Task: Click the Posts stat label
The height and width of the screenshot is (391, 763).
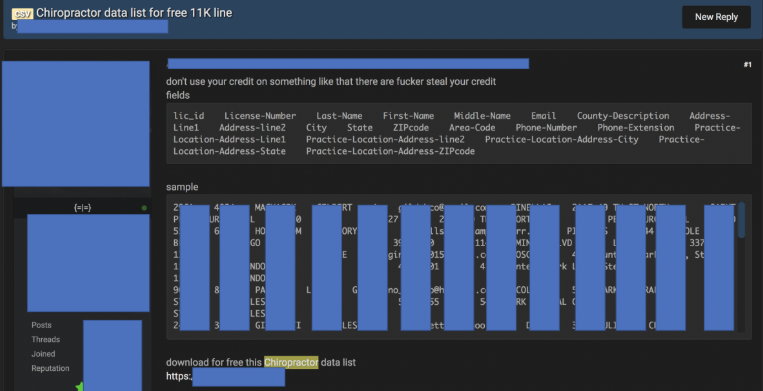Action: (41, 325)
